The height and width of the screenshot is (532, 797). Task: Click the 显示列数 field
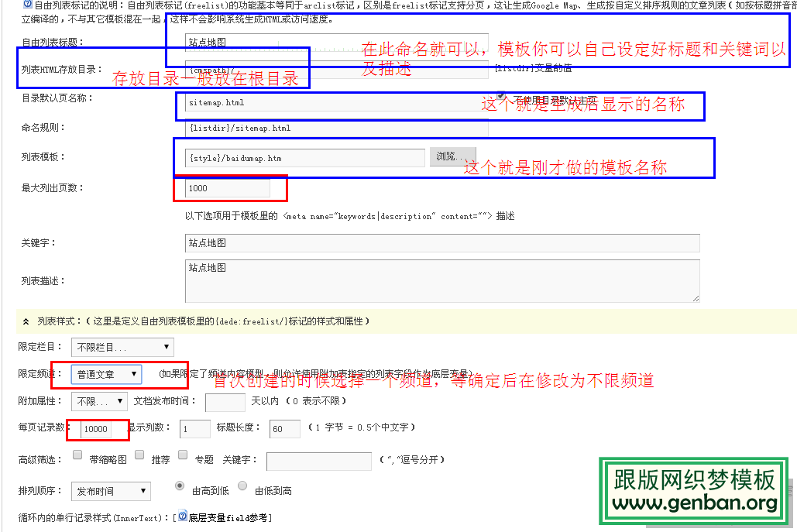tap(195, 429)
